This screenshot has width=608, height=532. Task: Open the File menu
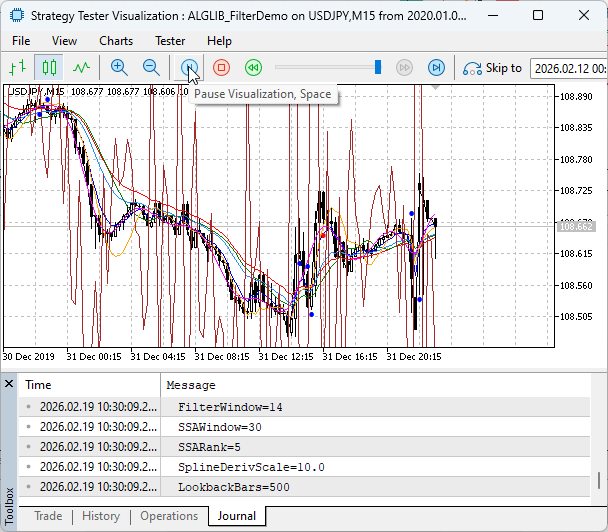(21, 41)
